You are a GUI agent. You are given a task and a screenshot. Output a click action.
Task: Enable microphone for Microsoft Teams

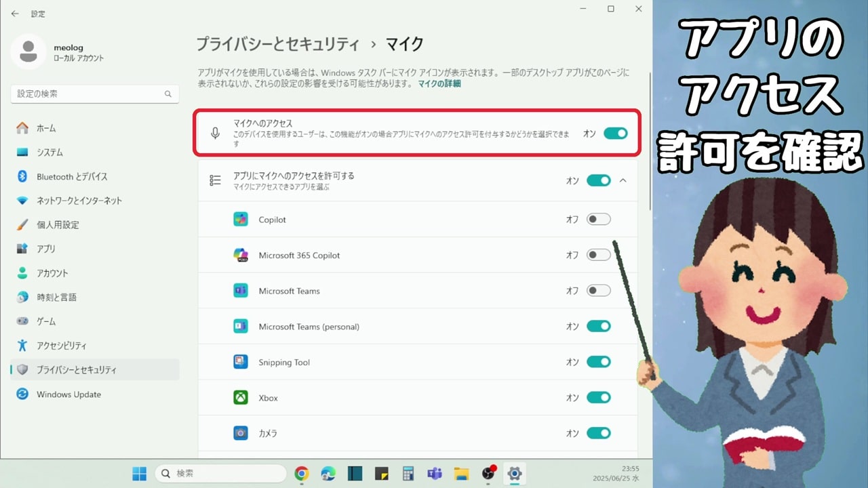(x=599, y=291)
